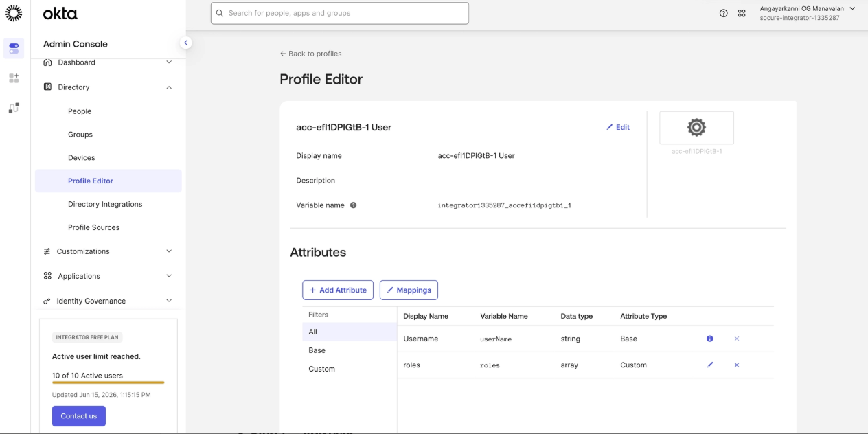
Task: Click the integrator1335287_accefl1dpigtb1_1 variable value
Action: click(505, 205)
